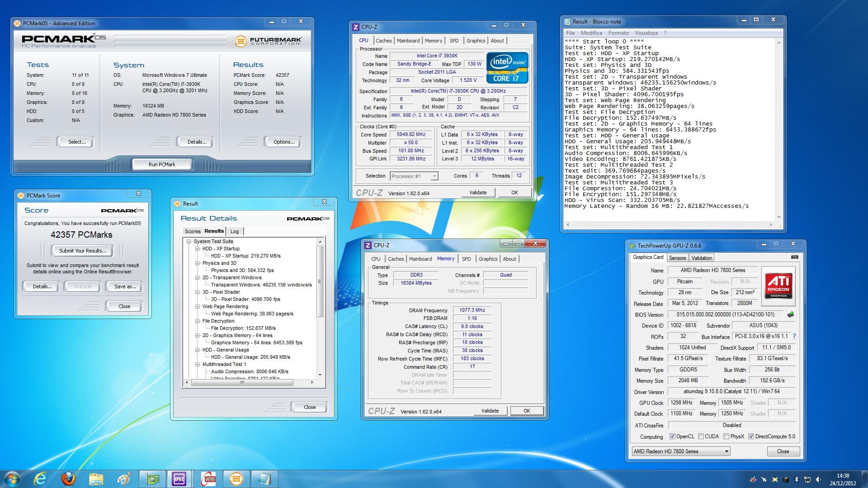The height and width of the screenshot is (488, 868).
Task: Switch to CPU-Z taskbar button
Action: coord(179,479)
